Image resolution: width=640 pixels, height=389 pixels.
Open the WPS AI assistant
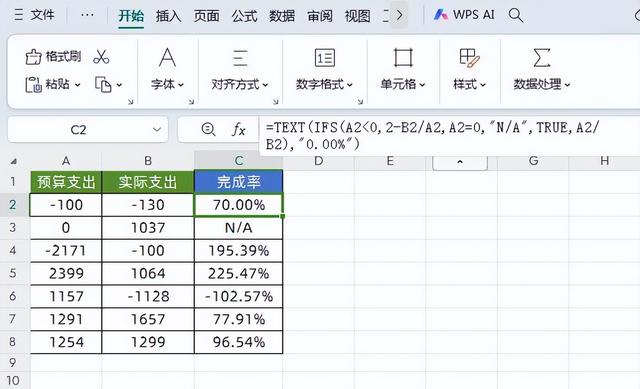464,15
